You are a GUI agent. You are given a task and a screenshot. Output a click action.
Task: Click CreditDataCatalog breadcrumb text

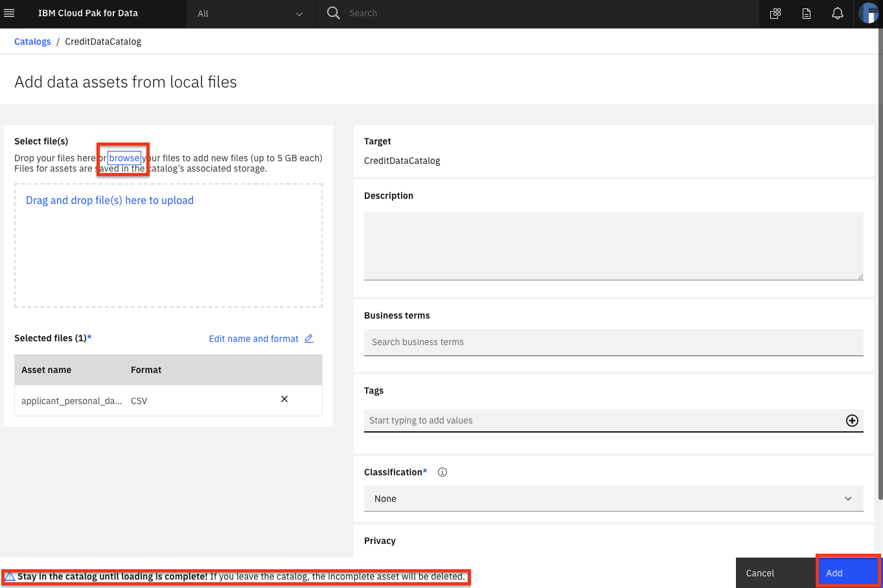click(103, 41)
